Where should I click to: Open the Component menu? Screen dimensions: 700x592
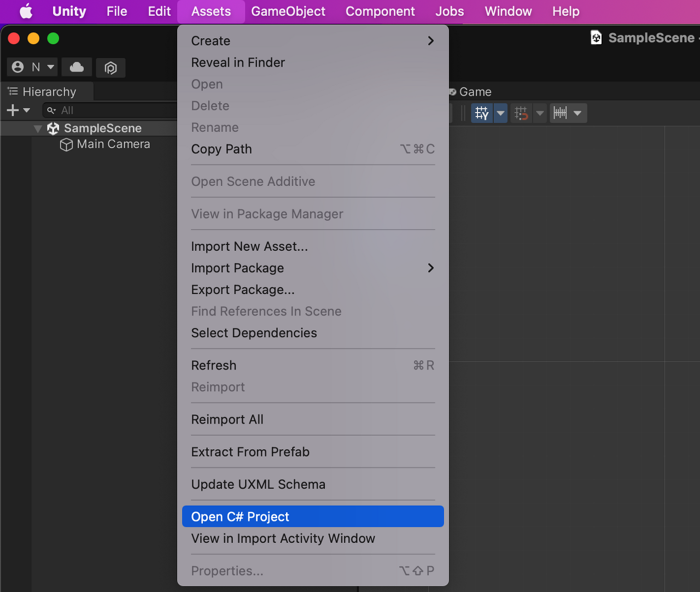[x=380, y=11]
